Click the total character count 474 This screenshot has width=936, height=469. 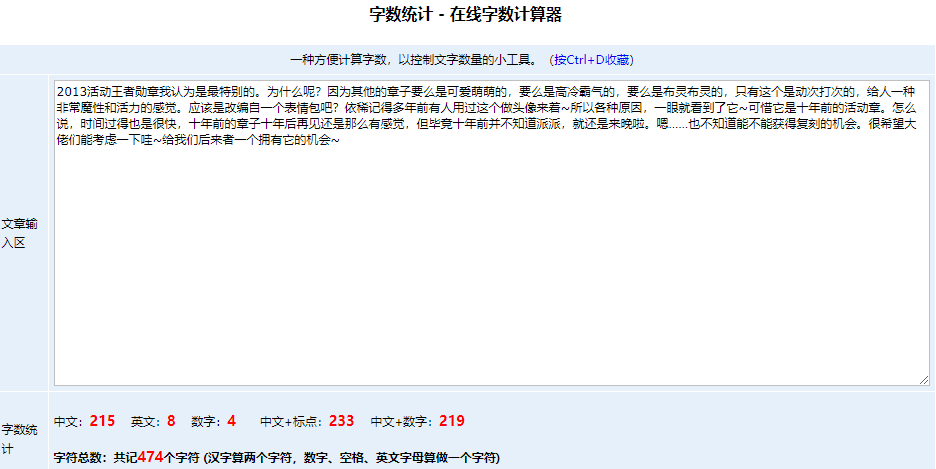[x=150, y=458]
